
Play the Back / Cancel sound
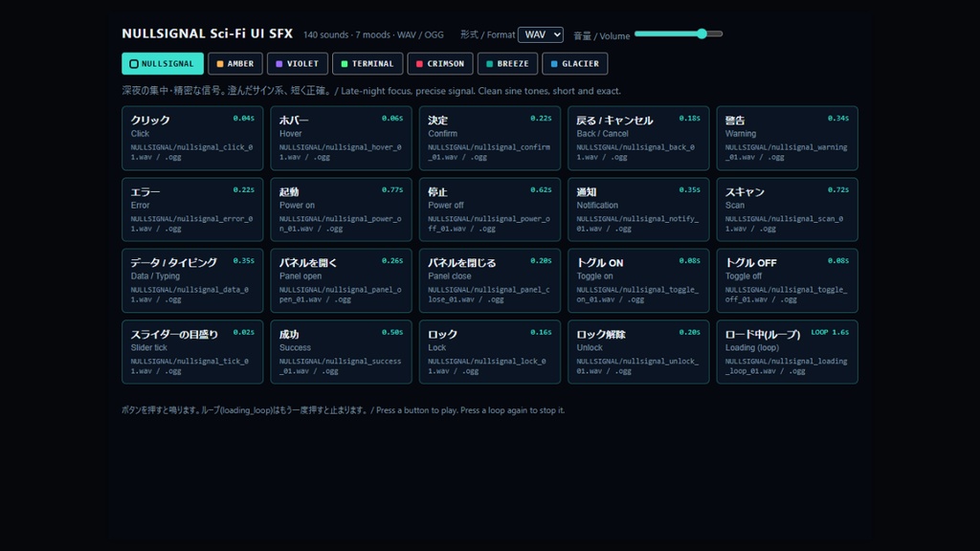coord(638,138)
